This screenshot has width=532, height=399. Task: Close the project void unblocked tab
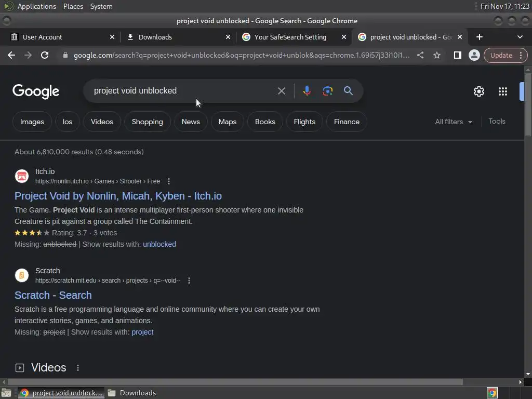pos(460,37)
